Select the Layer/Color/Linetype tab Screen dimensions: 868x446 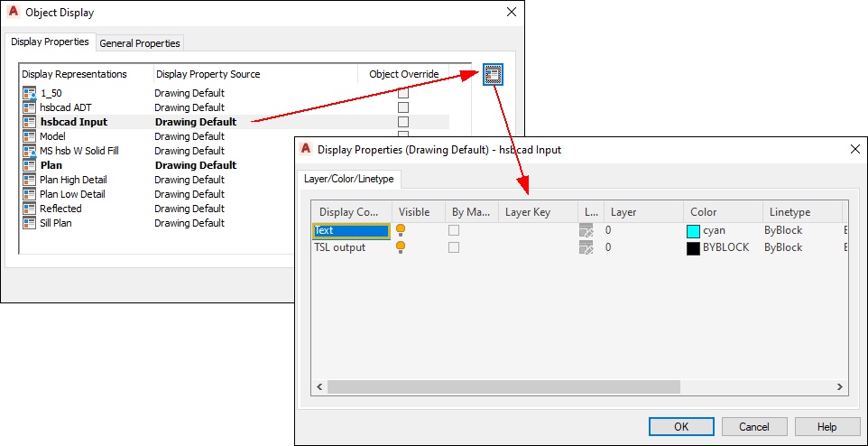pos(349,179)
